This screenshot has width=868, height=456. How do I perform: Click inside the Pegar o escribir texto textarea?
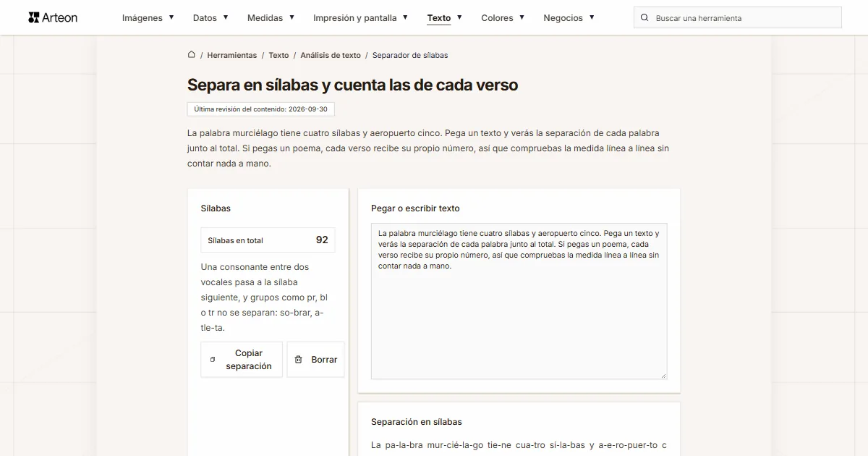point(519,301)
